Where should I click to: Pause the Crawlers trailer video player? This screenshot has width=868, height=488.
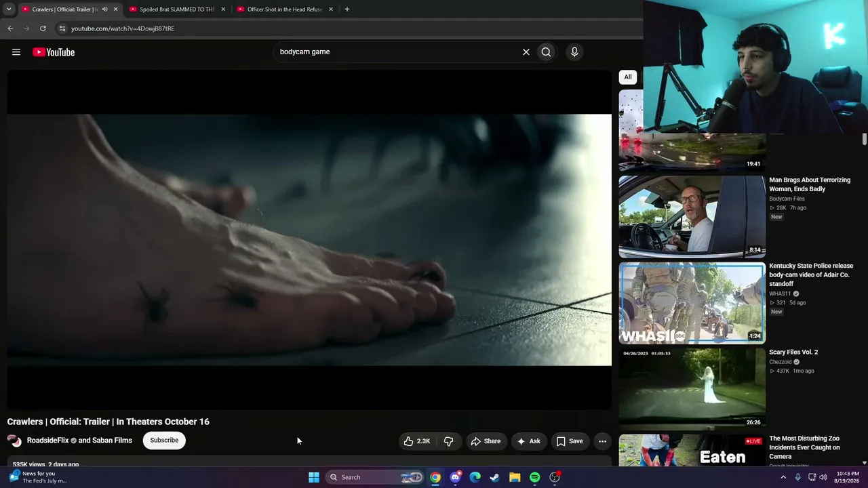click(x=309, y=240)
